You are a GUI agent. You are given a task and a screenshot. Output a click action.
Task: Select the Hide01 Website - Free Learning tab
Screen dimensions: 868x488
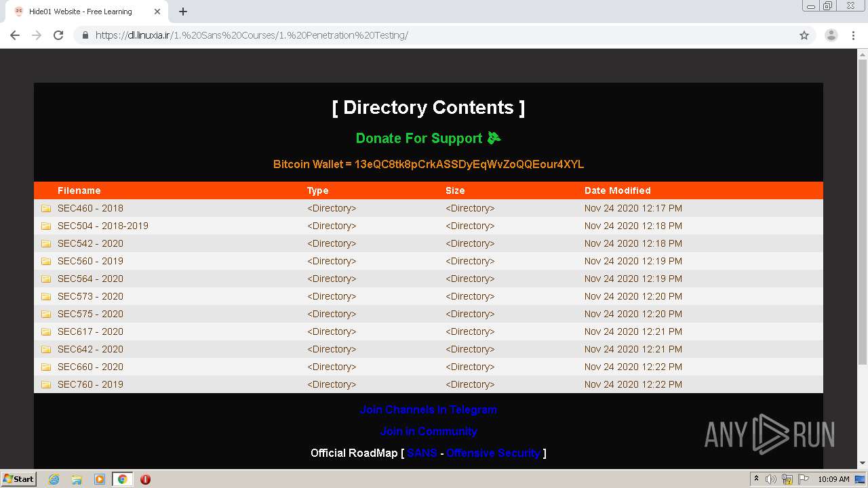click(x=86, y=12)
